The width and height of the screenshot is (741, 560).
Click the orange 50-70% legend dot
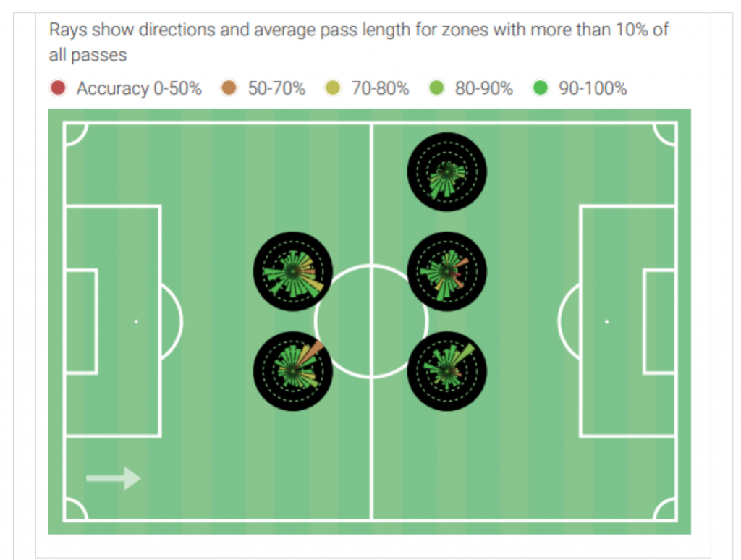pyautogui.click(x=229, y=88)
